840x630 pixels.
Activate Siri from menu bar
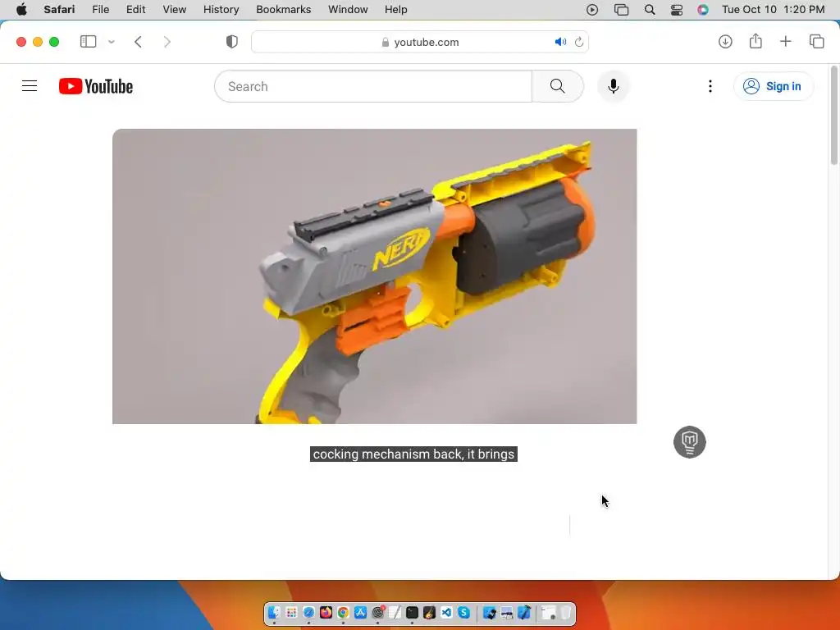tap(703, 10)
